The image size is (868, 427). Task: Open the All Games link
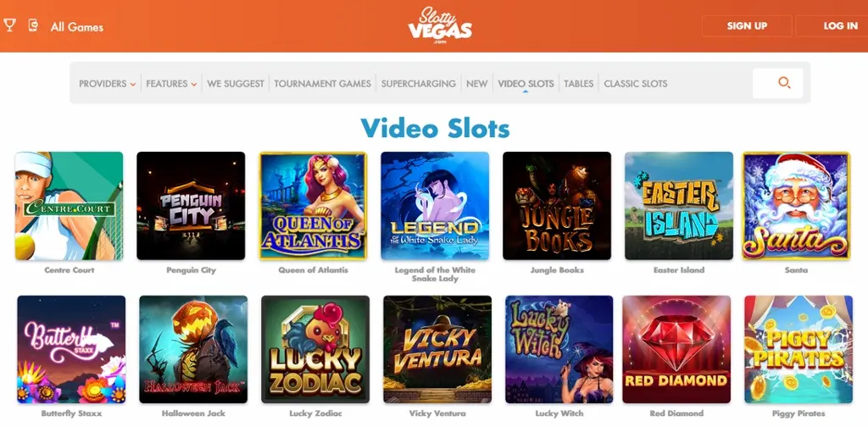(77, 26)
